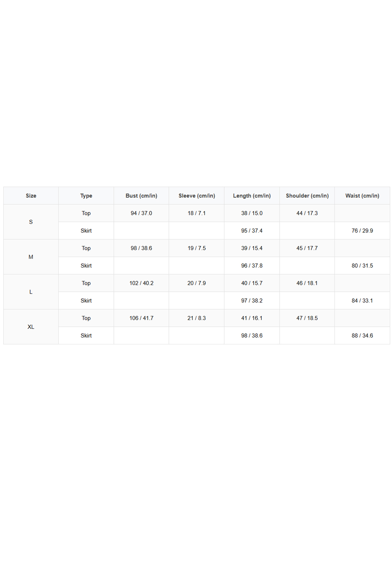
Task: Select the size L row label
Action: click(31, 292)
